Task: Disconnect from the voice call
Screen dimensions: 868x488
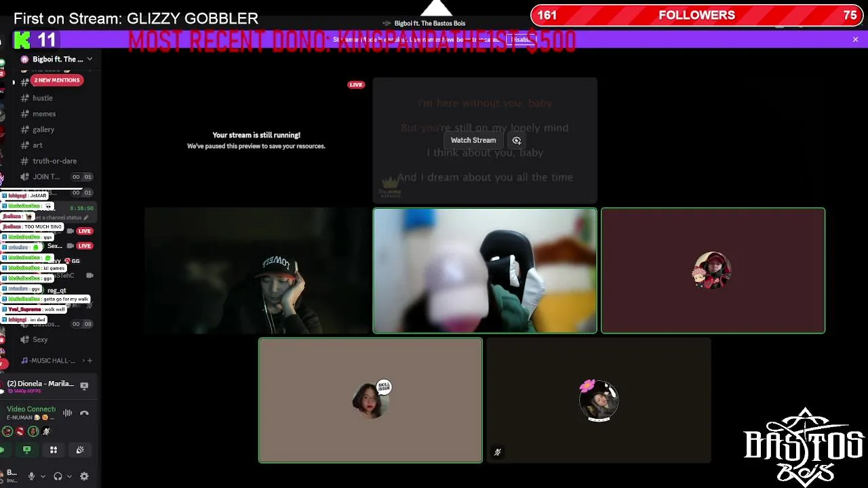Action: 84,413
